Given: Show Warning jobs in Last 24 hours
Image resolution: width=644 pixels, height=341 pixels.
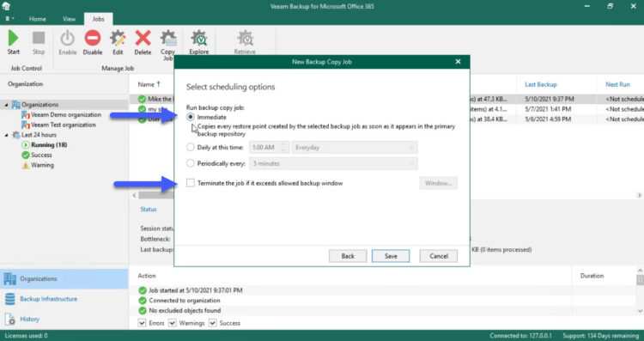Looking at the screenshot, I should 42,165.
